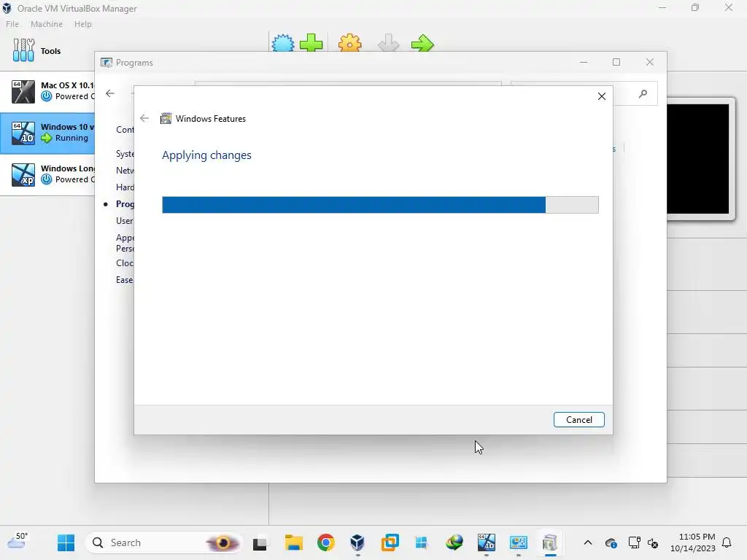Select Windows 10 running virtual machine
The width and height of the screenshot is (747, 560).
pos(47,133)
